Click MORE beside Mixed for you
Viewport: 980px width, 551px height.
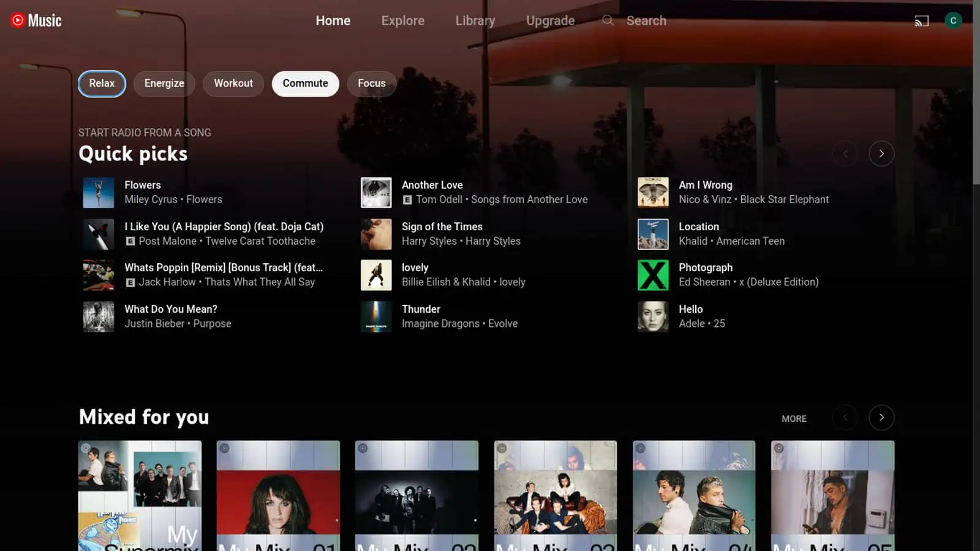click(x=794, y=419)
